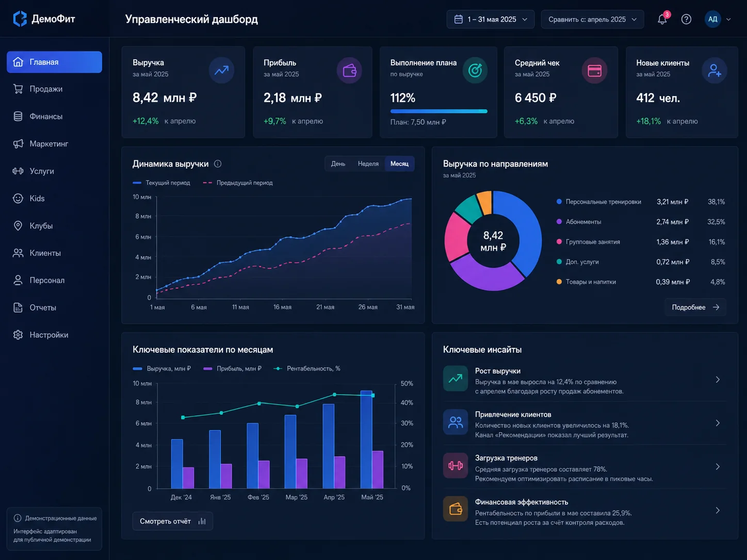Open the notifications bell icon

(662, 19)
